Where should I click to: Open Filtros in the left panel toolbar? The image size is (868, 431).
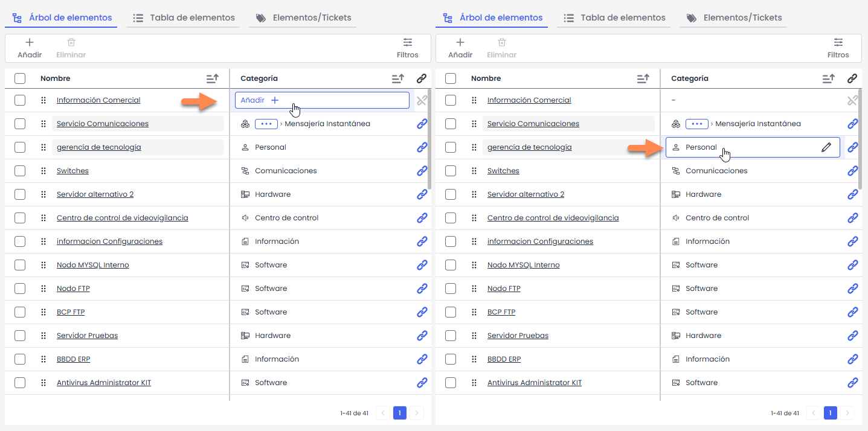408,48
